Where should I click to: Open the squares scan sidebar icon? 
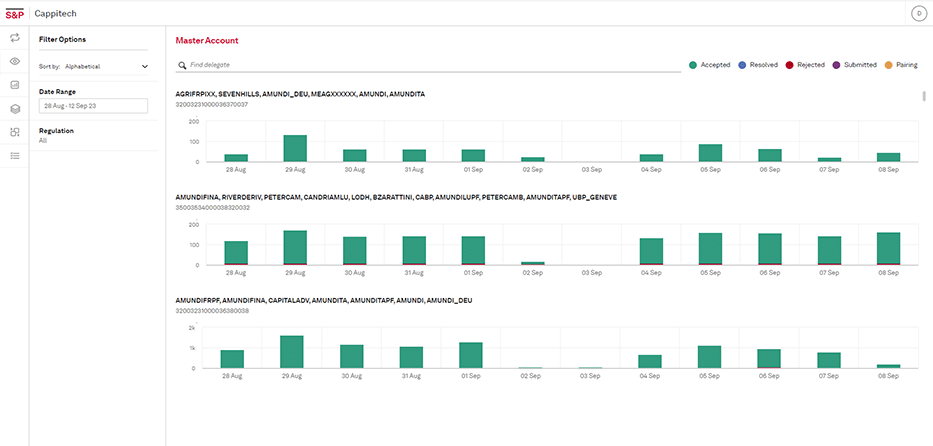[15, 132]
